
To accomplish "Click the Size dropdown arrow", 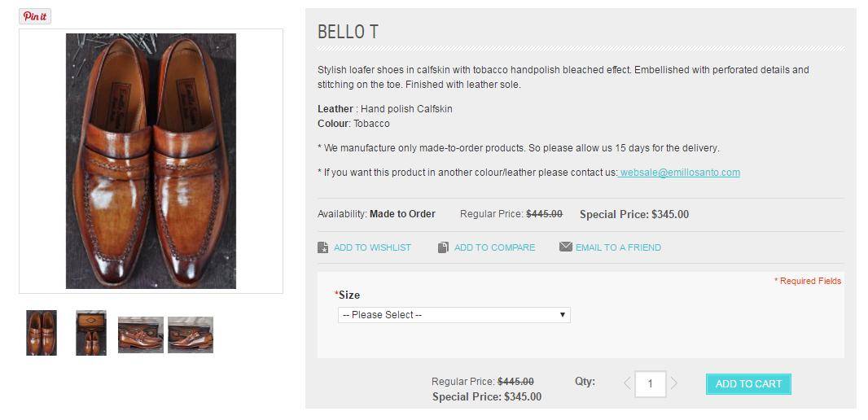I will click(x=563, y=315).
